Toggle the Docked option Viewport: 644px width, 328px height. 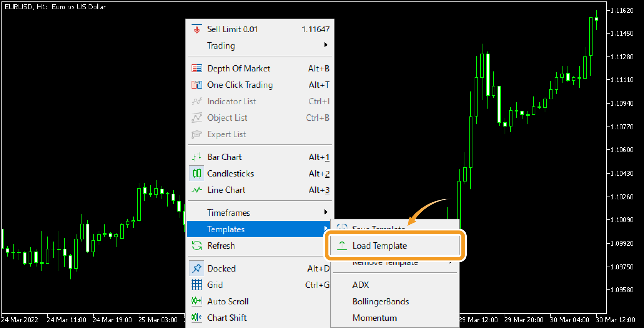(259, 268)
